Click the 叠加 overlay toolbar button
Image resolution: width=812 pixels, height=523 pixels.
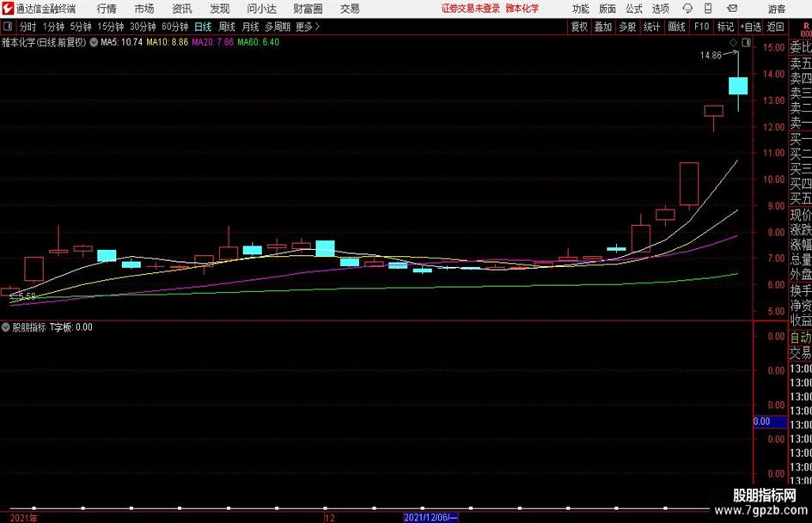603,27
